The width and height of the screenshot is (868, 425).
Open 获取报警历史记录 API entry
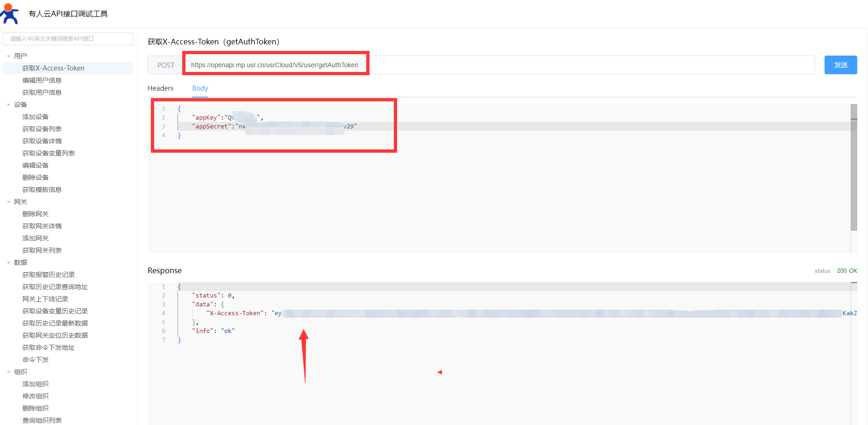[49, 275]
